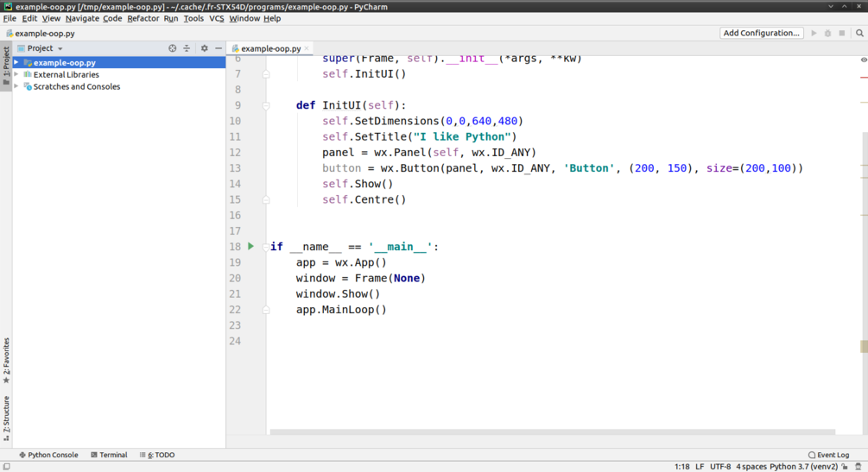
Task: Open the Terminal tool window
Action: click(x=109, y=455)
